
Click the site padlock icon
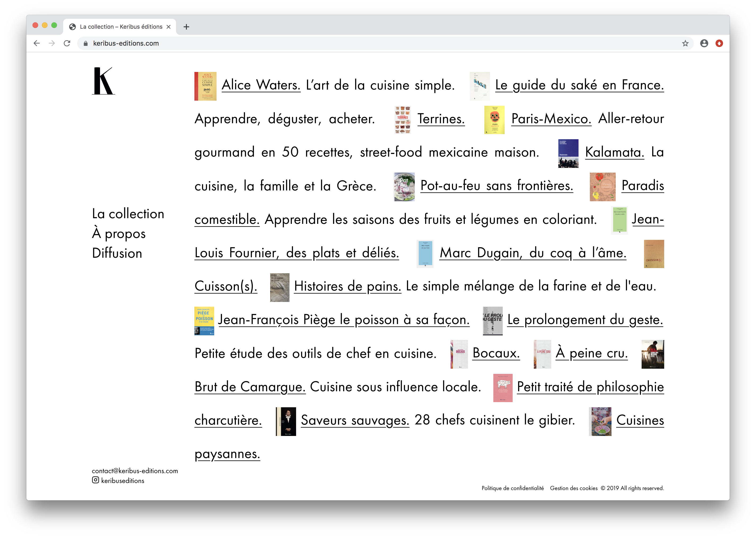coord(85,44)
